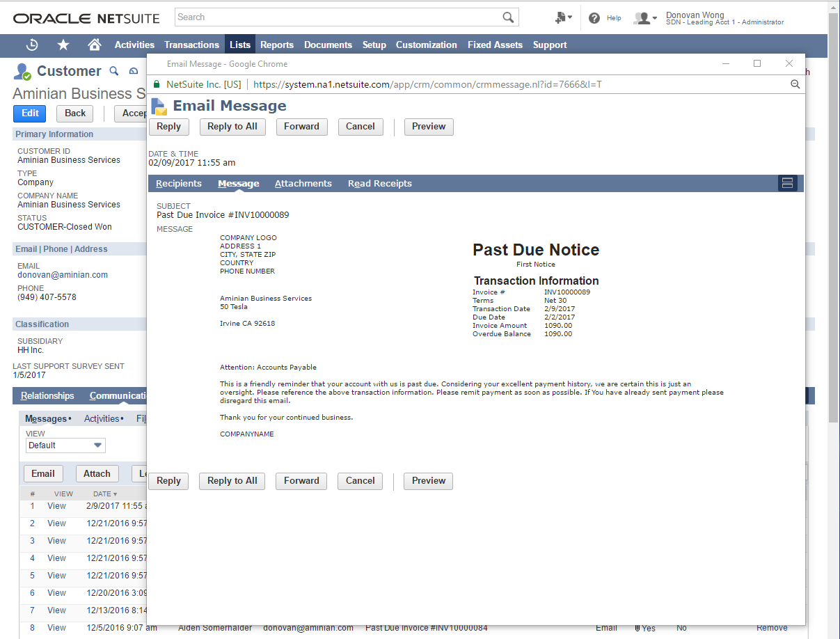This screenshot has width=840, height=639.
Task: Click the secure lock icon in popup address bar
Action: (157, 84)
